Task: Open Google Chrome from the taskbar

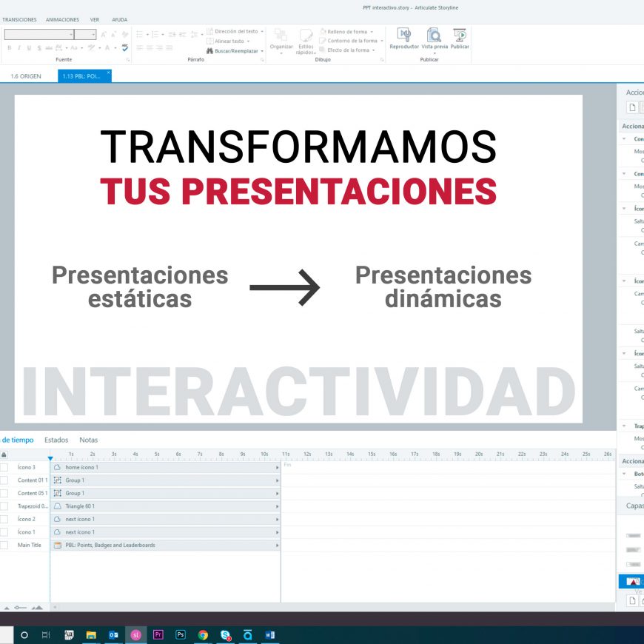Action: 203,635
